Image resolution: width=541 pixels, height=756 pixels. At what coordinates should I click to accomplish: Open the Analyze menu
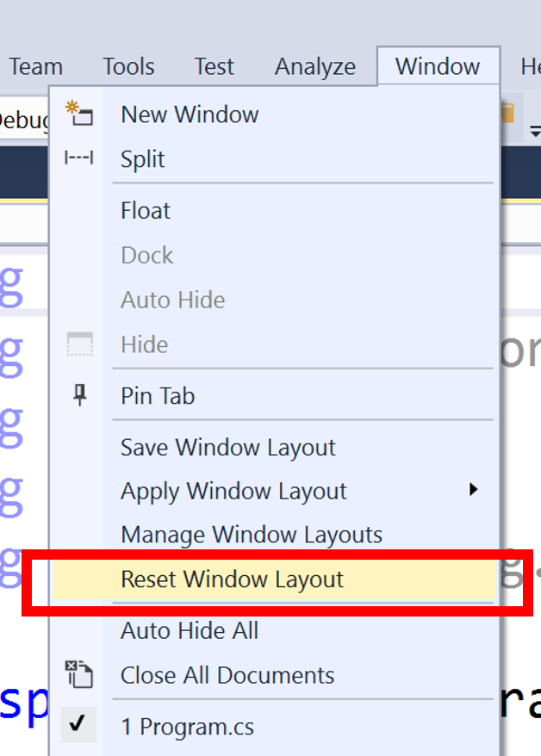pyautogui.click(x=314, y=66)
